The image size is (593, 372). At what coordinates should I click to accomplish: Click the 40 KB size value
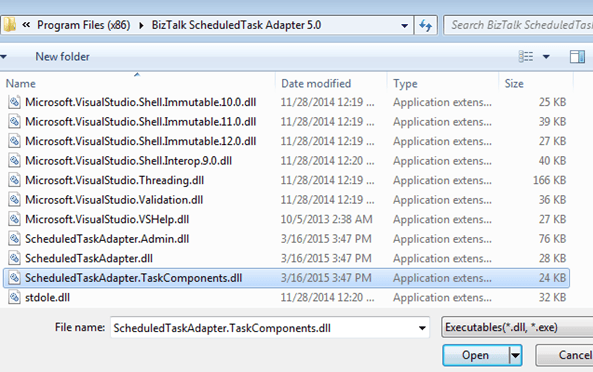[x=553, y=161]
